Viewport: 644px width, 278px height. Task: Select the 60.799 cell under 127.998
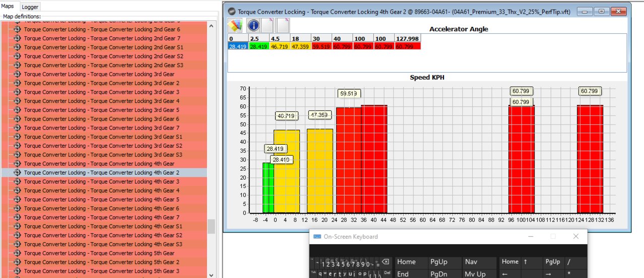pyautogui.click(x=407, y=46)
